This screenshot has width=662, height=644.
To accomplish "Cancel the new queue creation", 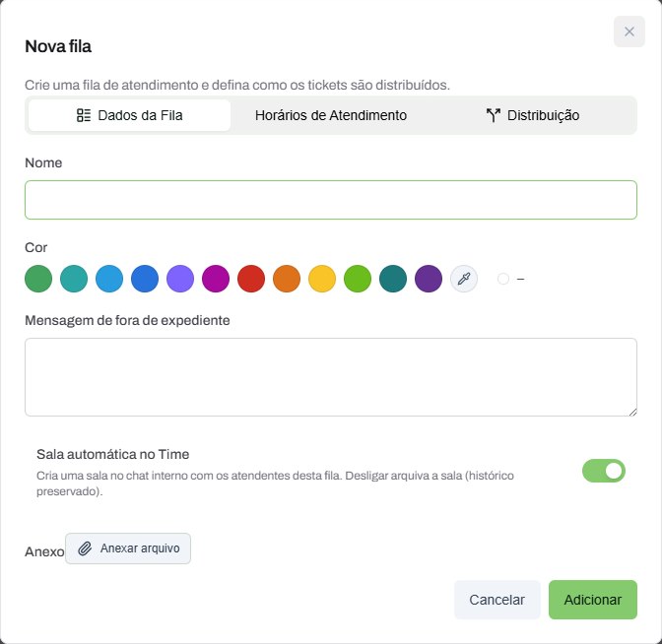I will [496, 600].
